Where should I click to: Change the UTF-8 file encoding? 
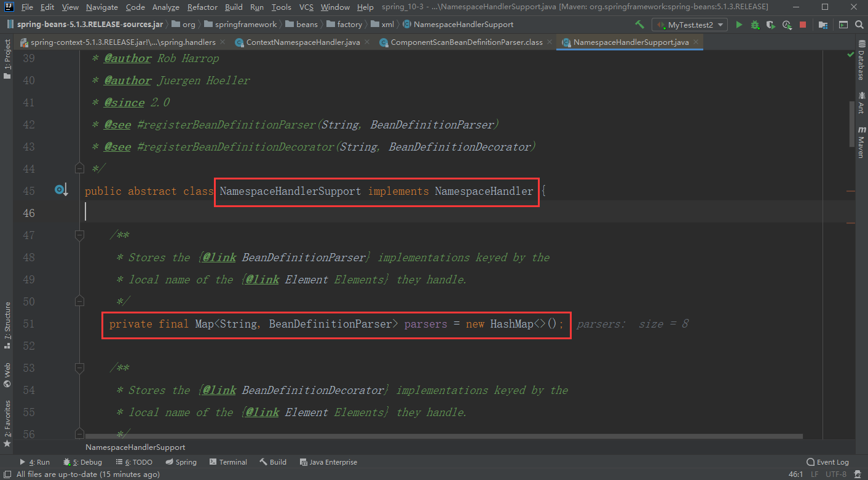coord(837,474)
